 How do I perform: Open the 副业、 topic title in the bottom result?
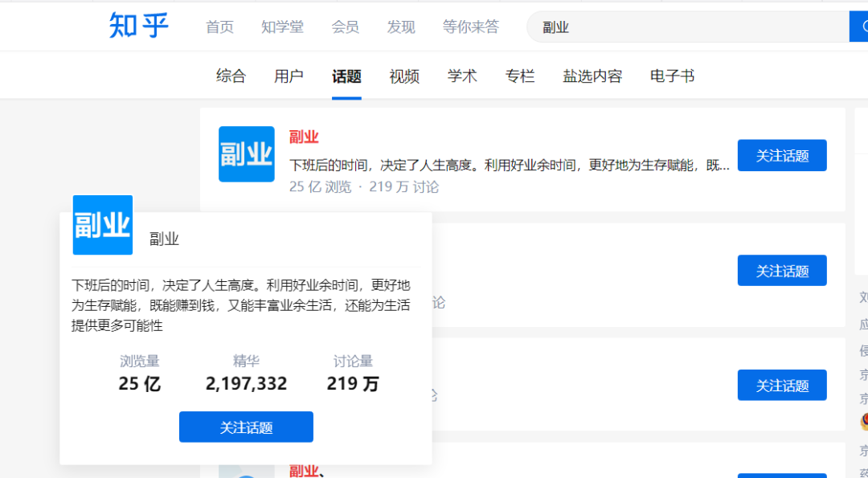pos(305,471)
